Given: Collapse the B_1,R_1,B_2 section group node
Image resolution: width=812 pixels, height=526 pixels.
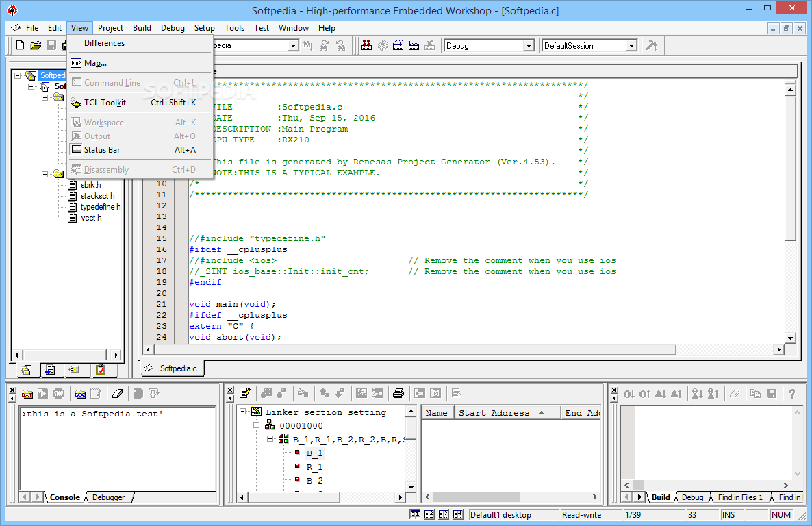Looking at the screenshot, I should [x=270, y=438].
